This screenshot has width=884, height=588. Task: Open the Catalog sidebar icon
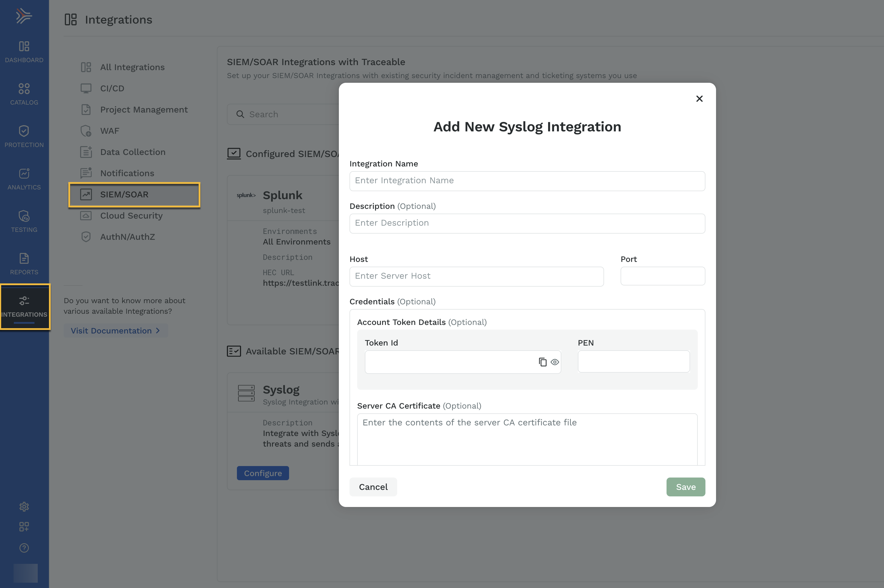click(x=24, y=89)
